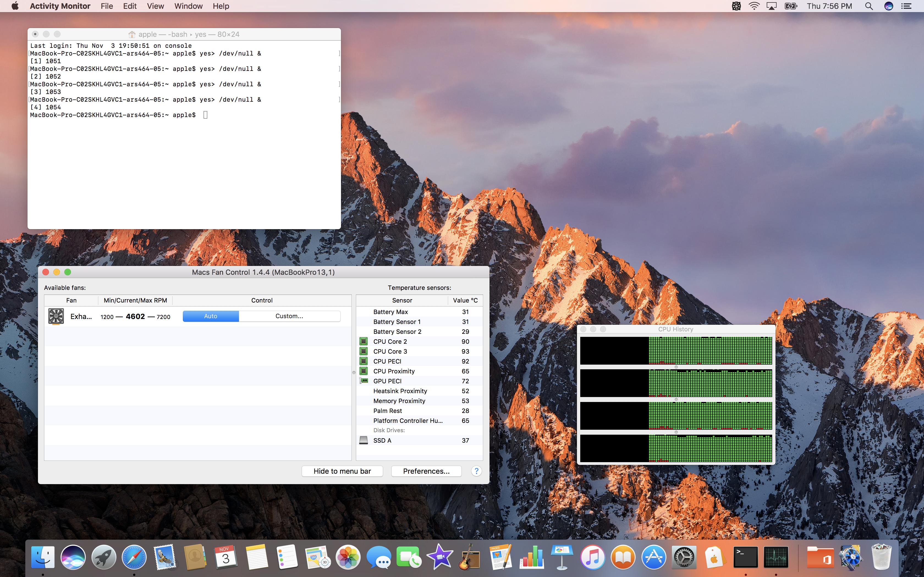Open Macs Fan Control menu bar icon

[736, 6]
